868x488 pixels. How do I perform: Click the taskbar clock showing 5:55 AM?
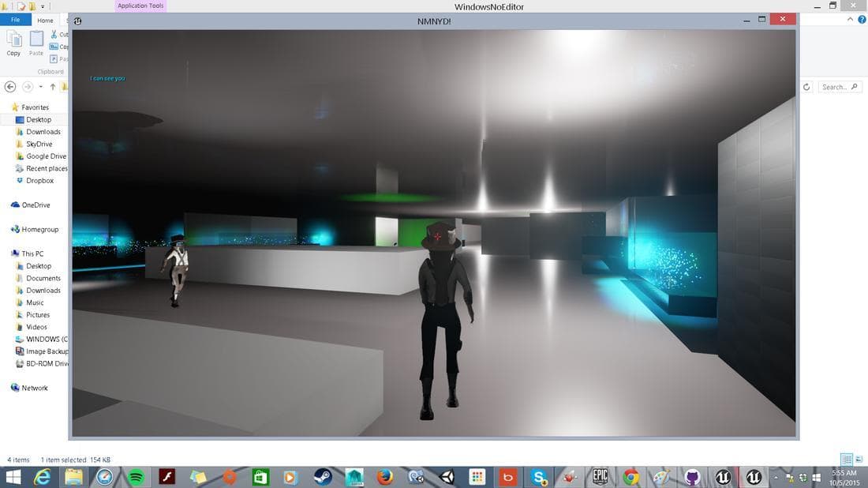tap(844, 478)
